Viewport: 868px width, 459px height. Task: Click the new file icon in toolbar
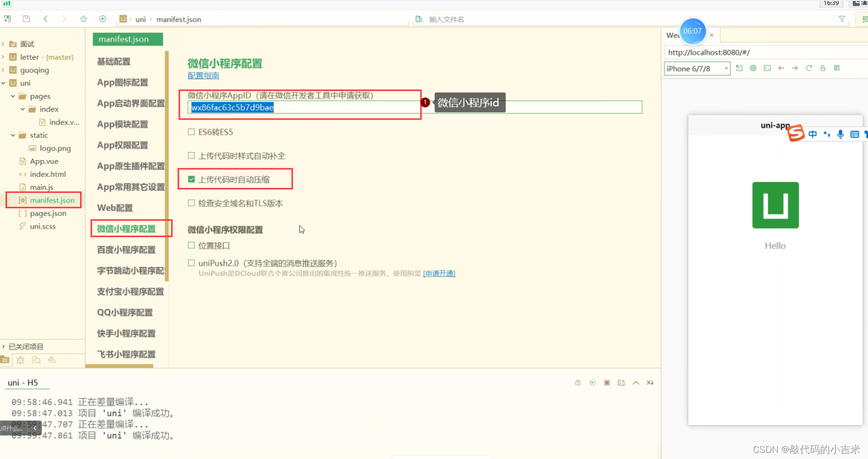8,19
